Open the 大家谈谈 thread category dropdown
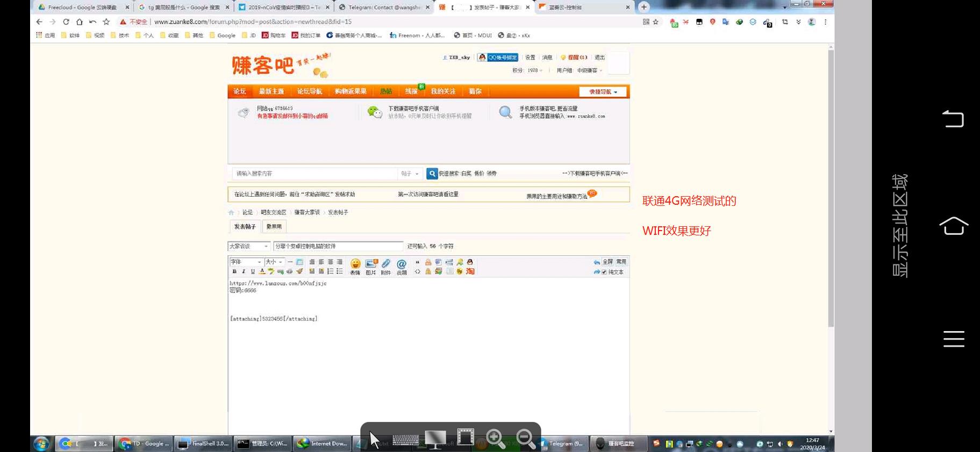Viewport: 980px width, 452px height. click(249, 246)
